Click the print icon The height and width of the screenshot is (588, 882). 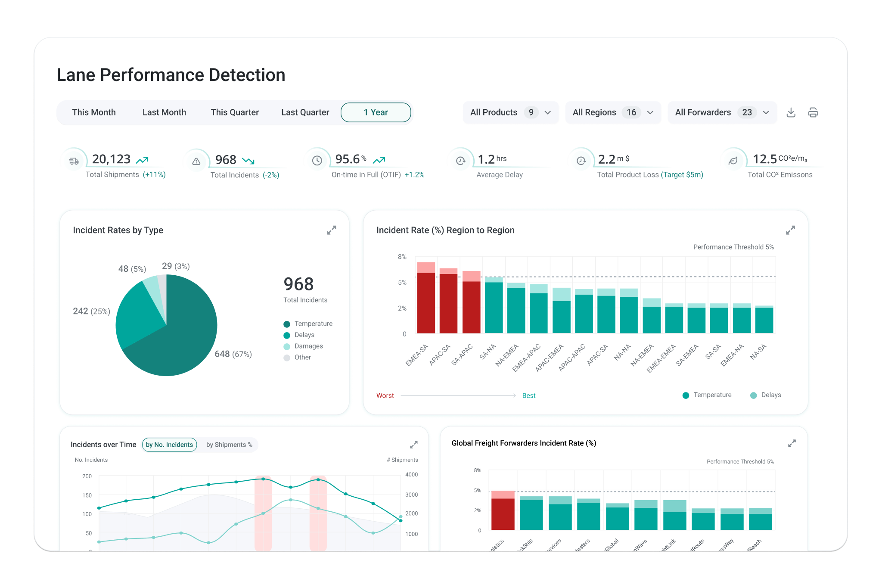coord(813,112)
